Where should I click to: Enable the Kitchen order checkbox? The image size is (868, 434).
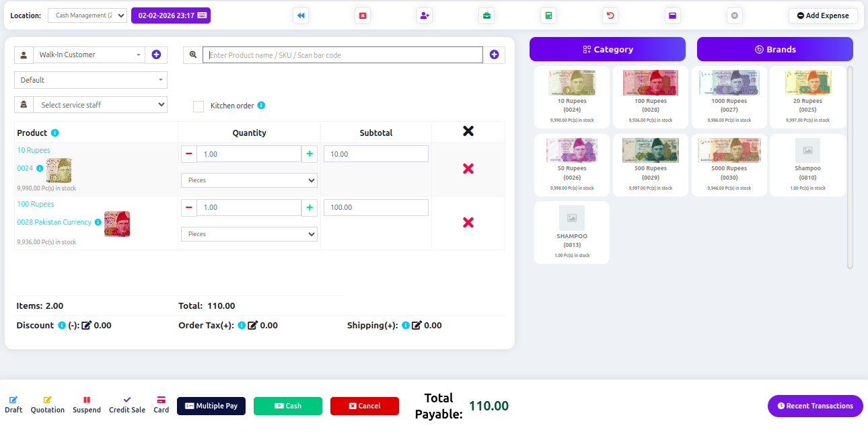coord(198,106)
